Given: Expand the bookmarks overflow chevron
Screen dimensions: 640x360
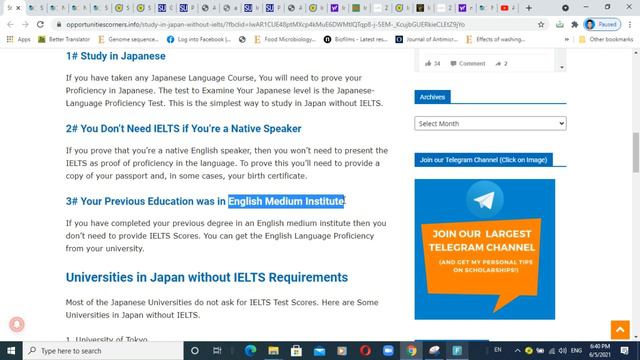Looking at the screenshot, I should pos(567,39).
